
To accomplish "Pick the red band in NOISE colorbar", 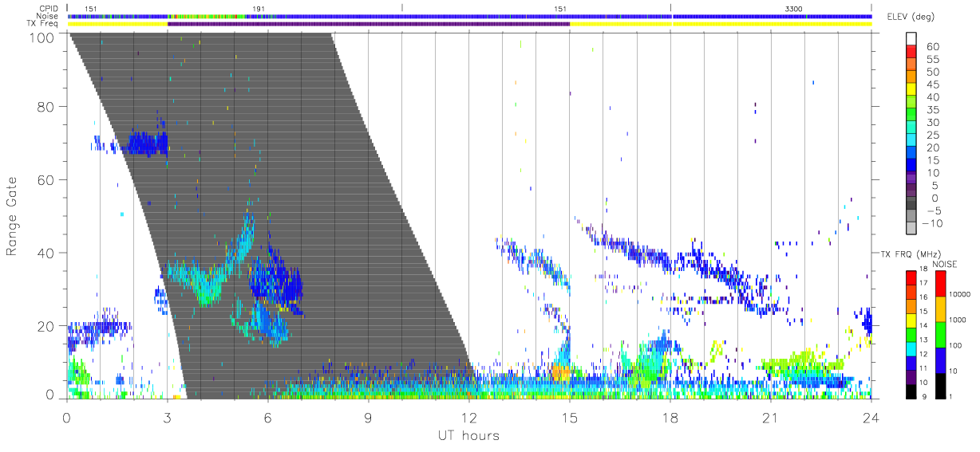I will click(x=940, y=284).
